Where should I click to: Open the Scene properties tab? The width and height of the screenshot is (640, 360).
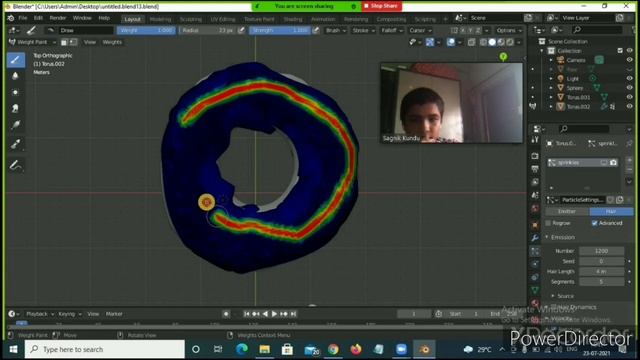tap(535, 196)
